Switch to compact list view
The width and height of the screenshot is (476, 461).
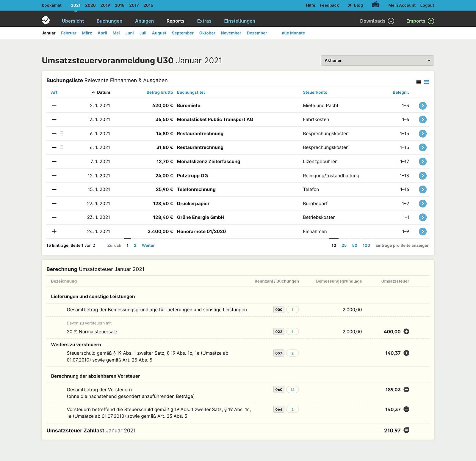point(419,82)
